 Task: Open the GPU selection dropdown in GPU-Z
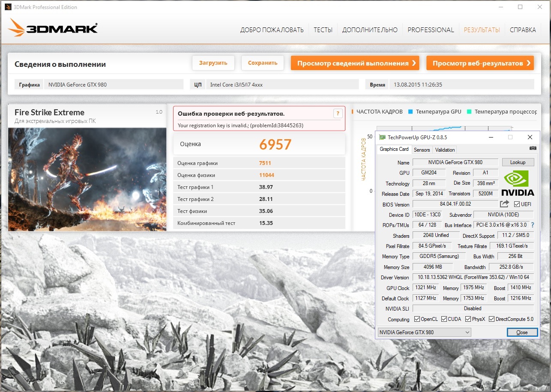tap(424, 332)
